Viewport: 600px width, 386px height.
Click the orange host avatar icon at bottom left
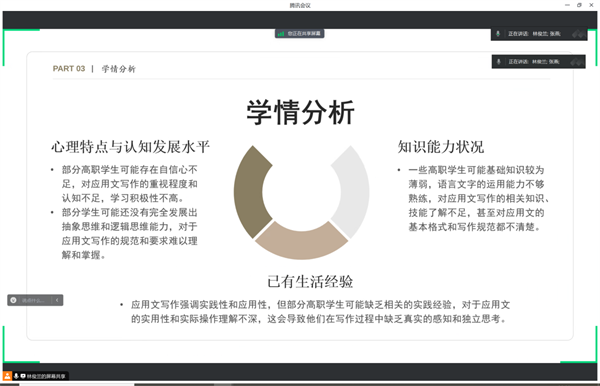pos(7,376)
